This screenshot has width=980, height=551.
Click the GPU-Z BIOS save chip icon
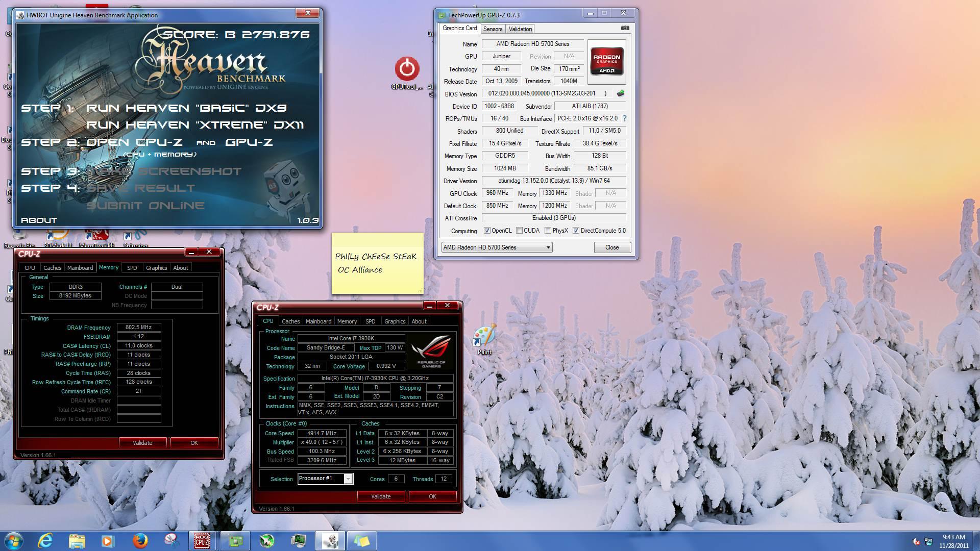coord(621,93)
